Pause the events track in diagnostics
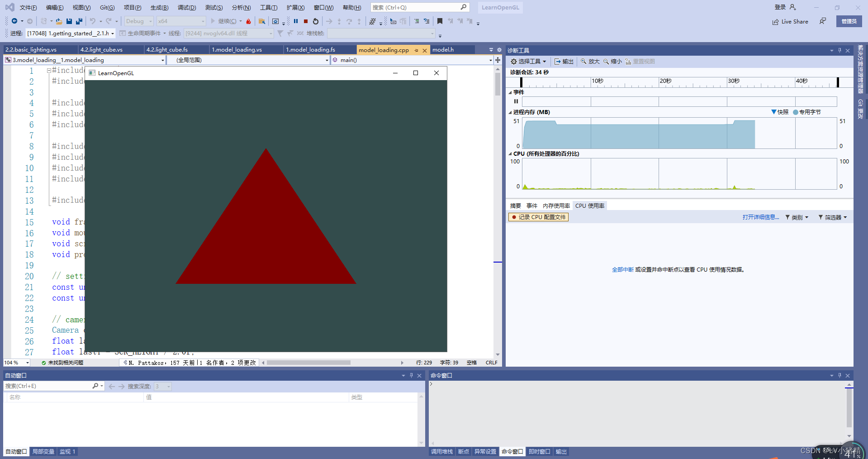The height and width of the screenshot is (459, 868). [516, 101]
